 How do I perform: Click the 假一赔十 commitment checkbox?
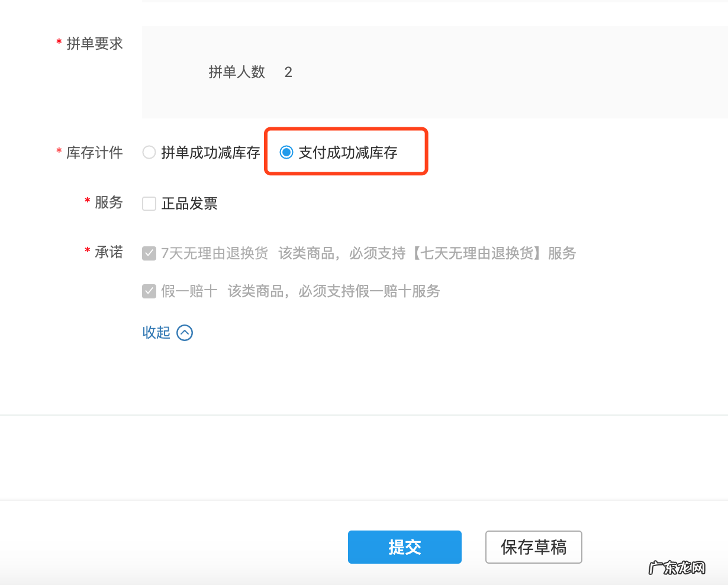(149, 291)
